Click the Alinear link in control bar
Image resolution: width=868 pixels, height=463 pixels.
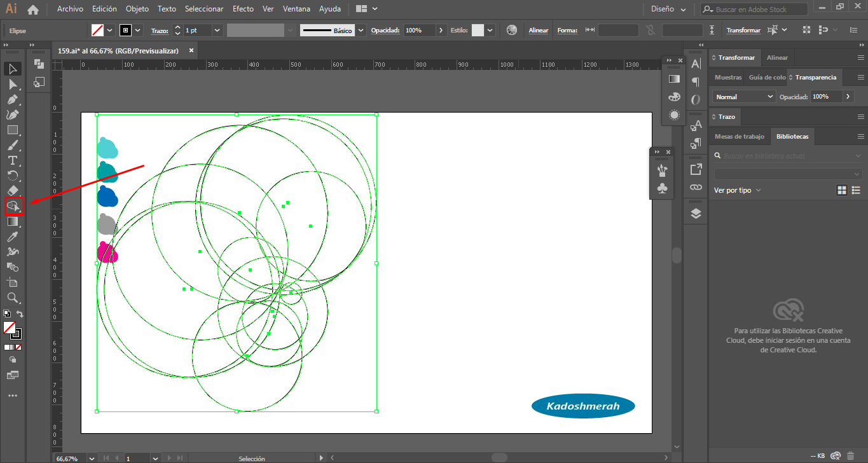coord(539,30)
